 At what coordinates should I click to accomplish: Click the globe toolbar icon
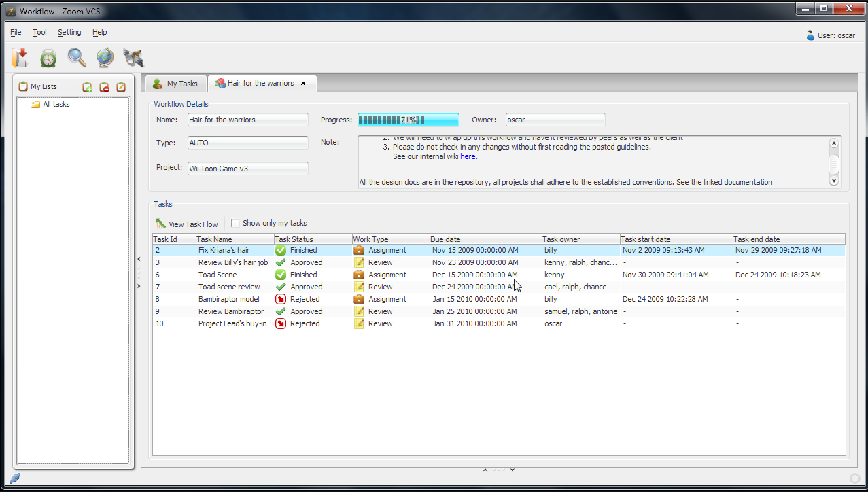[105, 58]
